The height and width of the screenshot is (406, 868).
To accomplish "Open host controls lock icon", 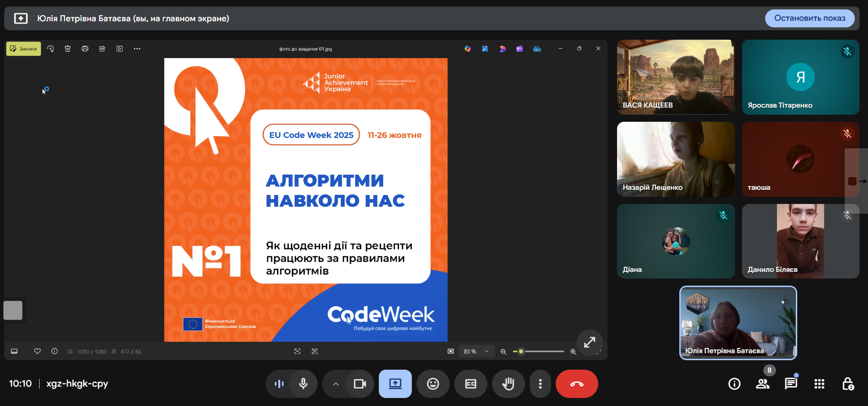I will [847, 384].
